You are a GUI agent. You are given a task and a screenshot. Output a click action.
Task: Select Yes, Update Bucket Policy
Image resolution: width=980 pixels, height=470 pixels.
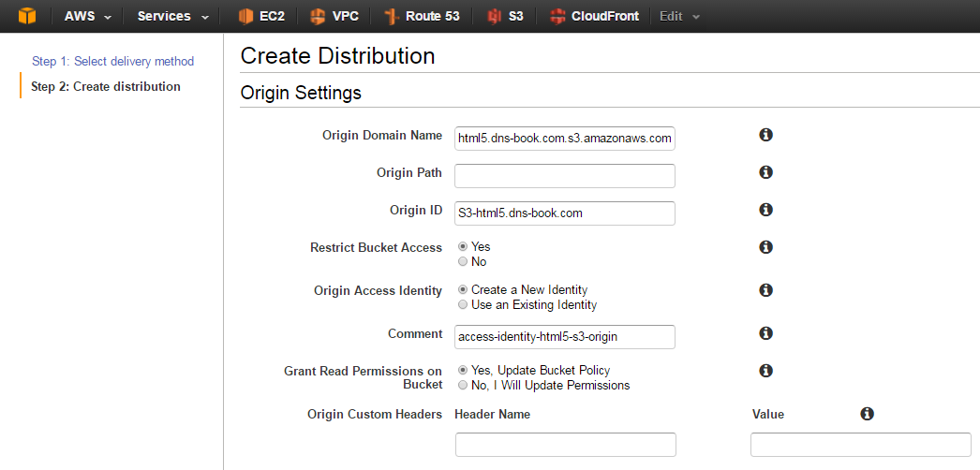(x=463, y=370)
